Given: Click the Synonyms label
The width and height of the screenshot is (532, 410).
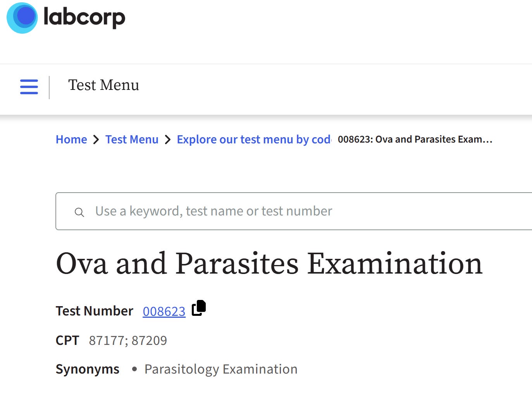Looking at the screenshot, I should [88, 369].
